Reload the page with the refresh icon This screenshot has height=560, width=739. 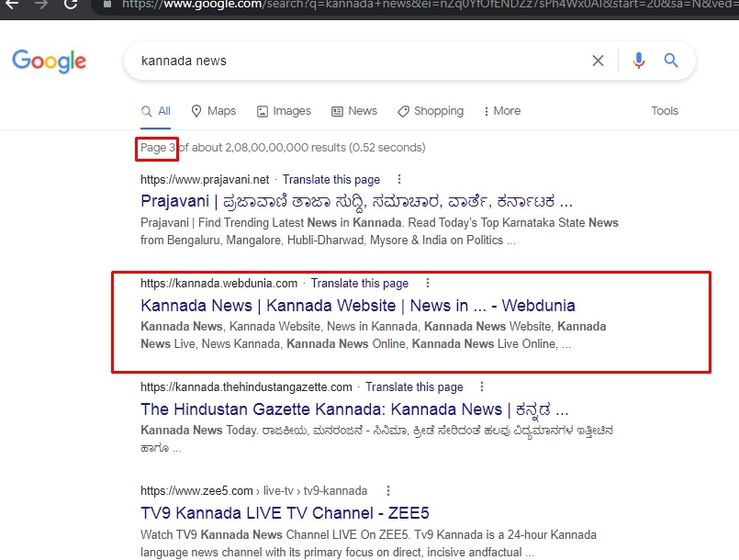(x=71, y=5)
